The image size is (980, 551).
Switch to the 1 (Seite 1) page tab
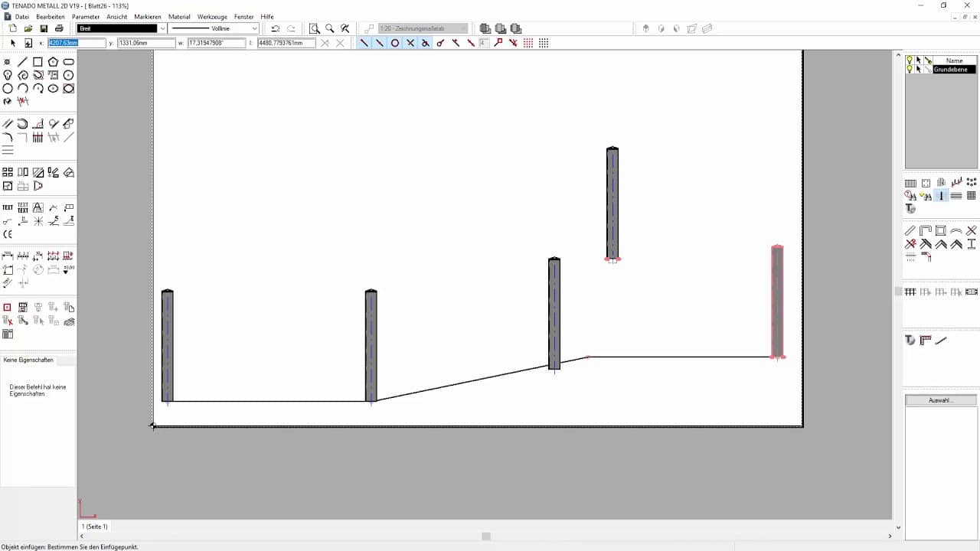96,527
